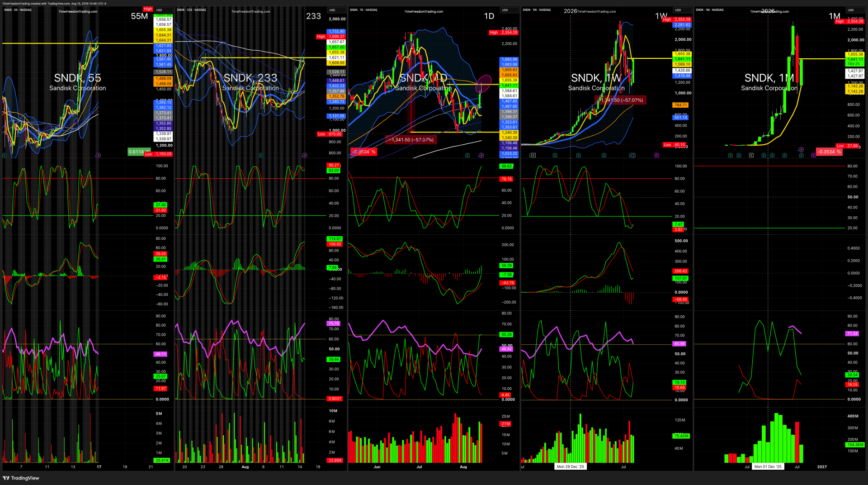Click the white E marker on the 1M chart
The image size is (868, 485).
point(751,155)
